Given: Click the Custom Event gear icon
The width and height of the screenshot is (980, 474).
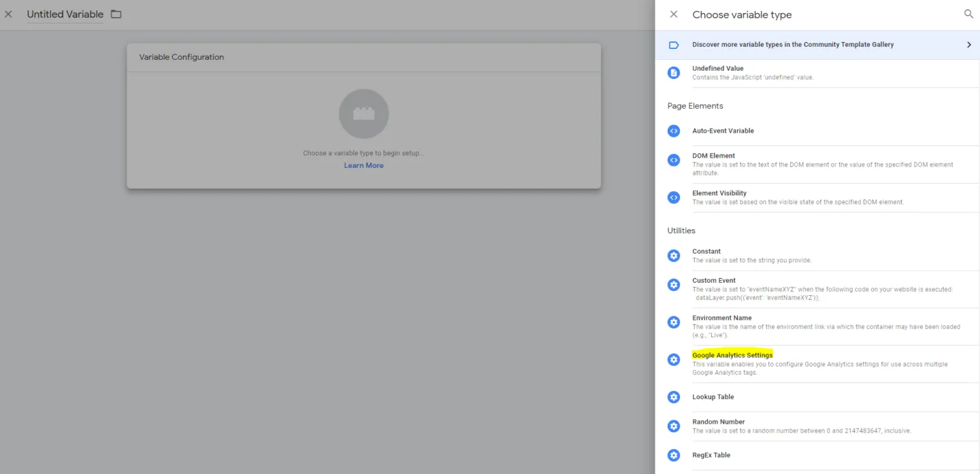Looking at the screenshot, I should coord(674,284).
